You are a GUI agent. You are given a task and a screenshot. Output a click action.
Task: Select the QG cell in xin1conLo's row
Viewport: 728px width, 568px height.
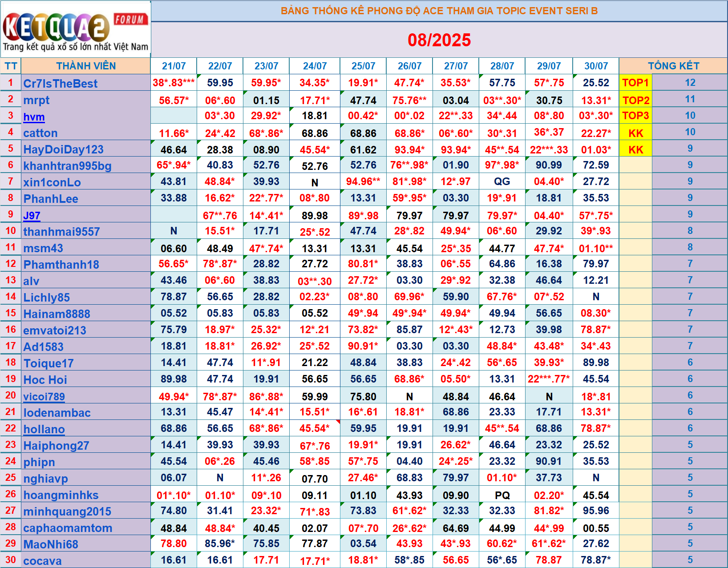point(502,182)
